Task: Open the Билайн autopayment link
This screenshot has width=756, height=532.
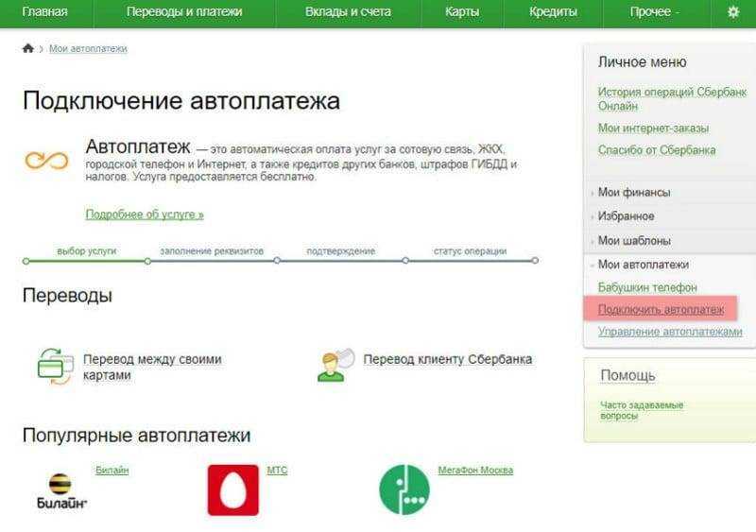Action: coord(112,470)
